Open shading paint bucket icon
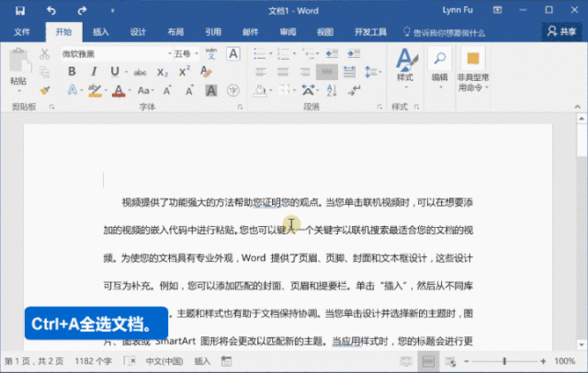Viewport: 588px width, 373px height. 259,90
